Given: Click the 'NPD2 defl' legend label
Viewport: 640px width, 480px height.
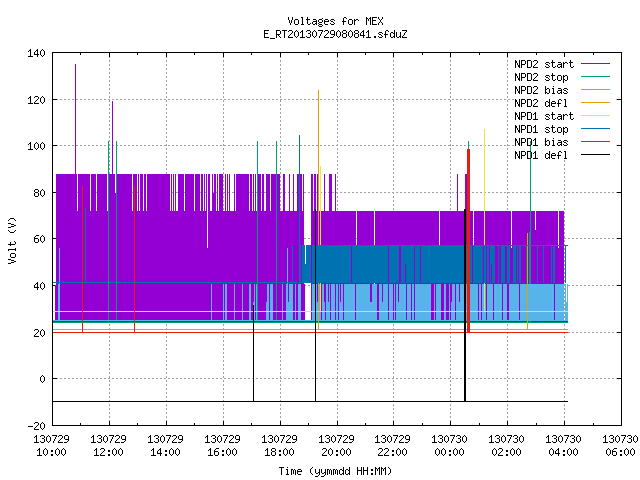Looking at the screenshot, I should (x=541, y=103).
